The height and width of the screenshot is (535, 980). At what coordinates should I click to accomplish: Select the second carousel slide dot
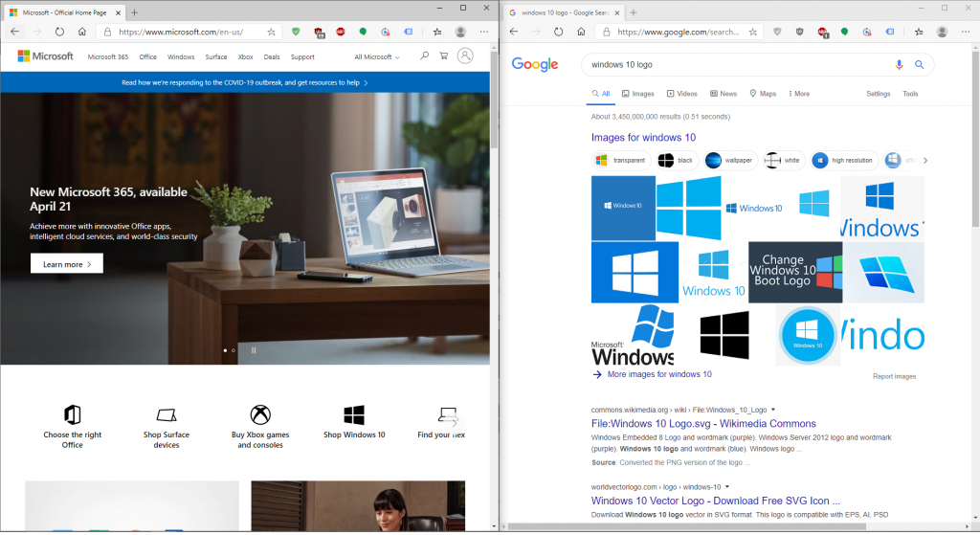234,350
